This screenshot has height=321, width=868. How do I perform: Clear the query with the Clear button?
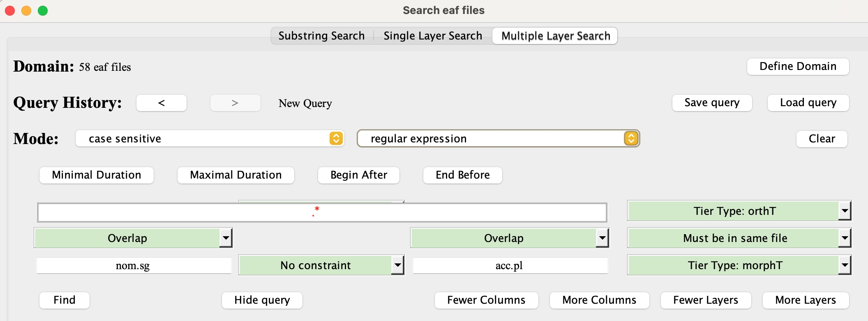point(822,139)
